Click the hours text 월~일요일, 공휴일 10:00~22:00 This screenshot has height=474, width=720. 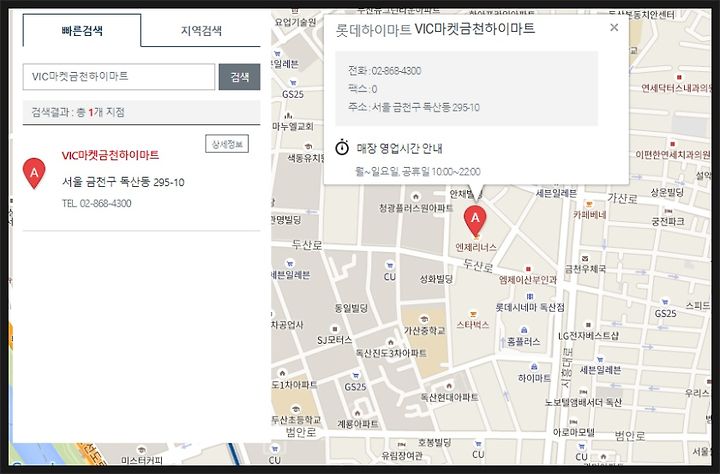point(418,172)
